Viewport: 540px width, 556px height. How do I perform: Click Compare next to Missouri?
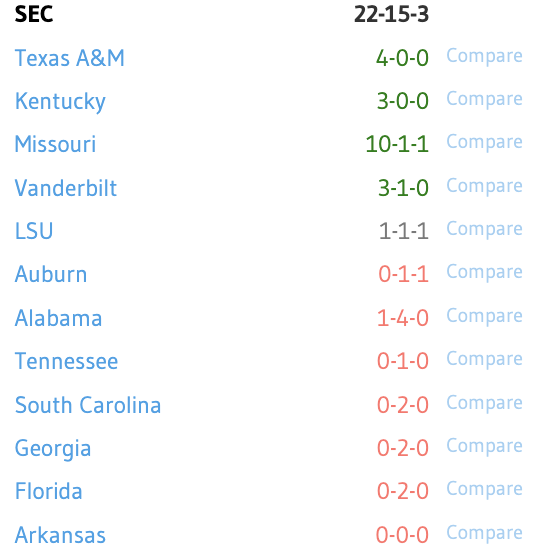click(484, 143)
